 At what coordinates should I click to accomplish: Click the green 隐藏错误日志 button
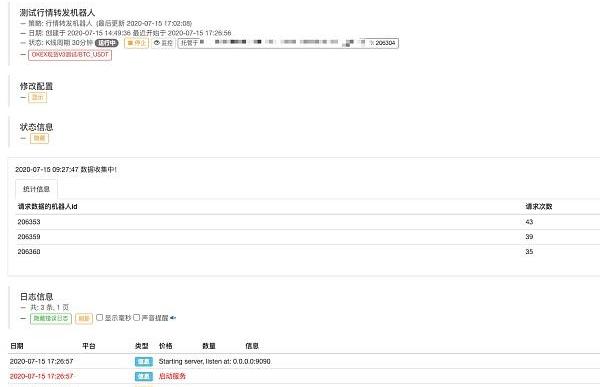click(51, 318)
